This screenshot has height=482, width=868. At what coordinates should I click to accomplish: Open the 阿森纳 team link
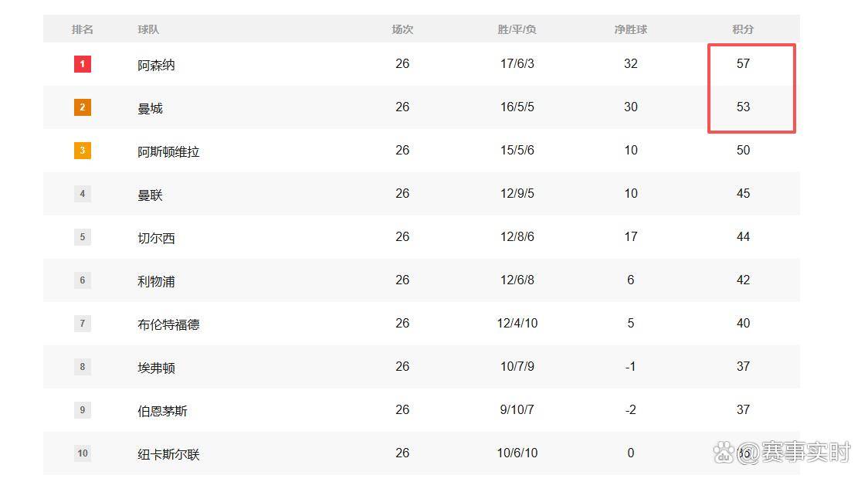(x=156, y=65)
